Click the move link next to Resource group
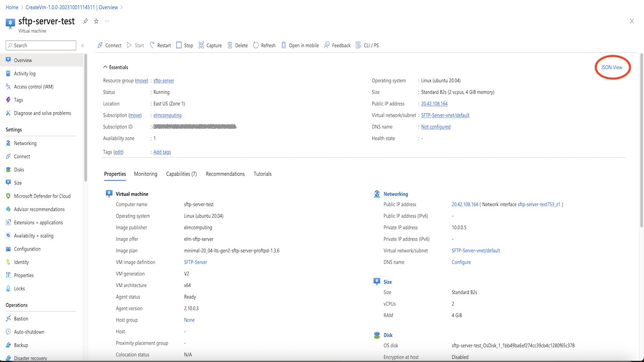644x362 pixels. (141, 80)
